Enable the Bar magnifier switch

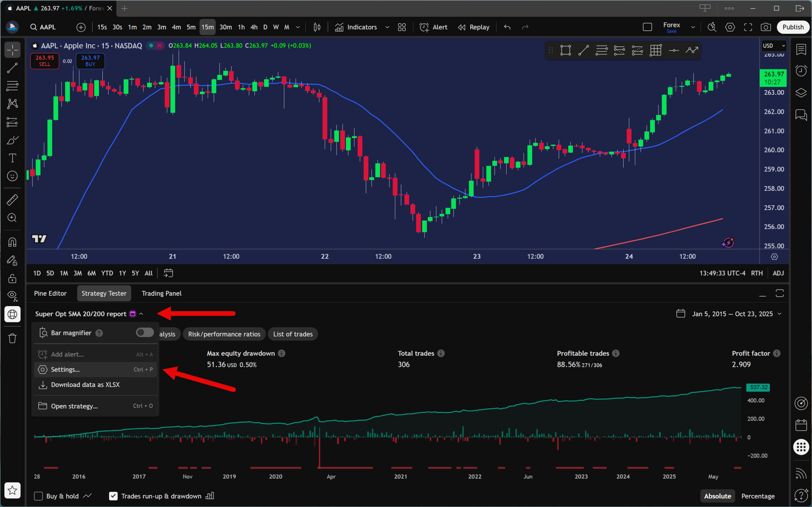[x=145, y=333]
